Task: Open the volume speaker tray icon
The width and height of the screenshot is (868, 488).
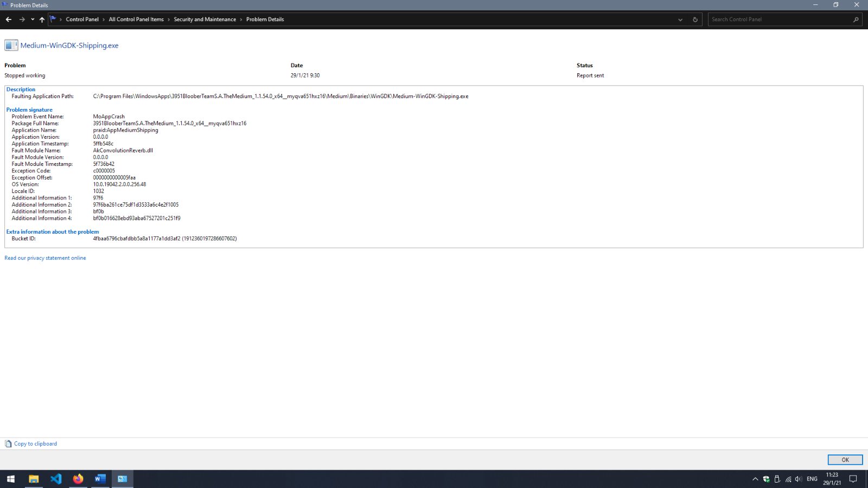Action: [x=799, y=479]
